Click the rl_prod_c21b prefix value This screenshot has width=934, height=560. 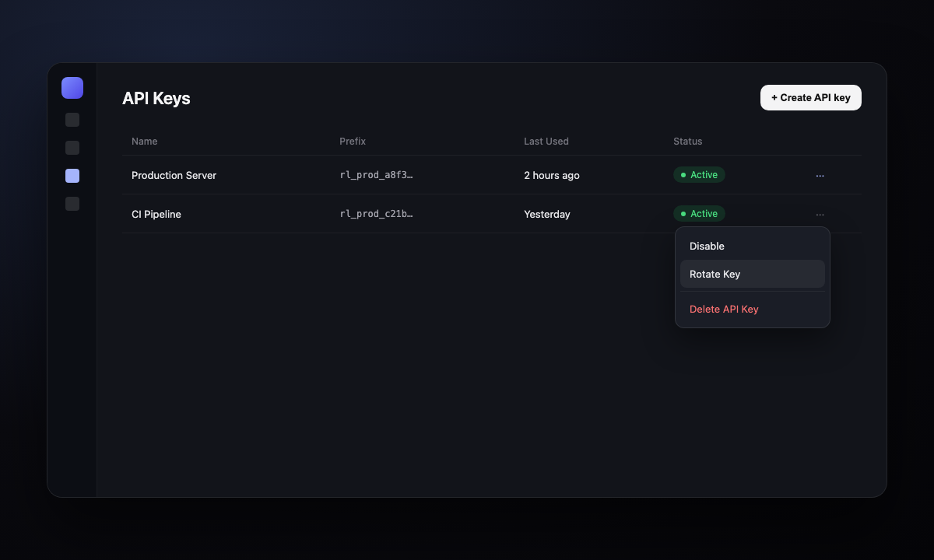pyautogui.click(x=377, y=215)
